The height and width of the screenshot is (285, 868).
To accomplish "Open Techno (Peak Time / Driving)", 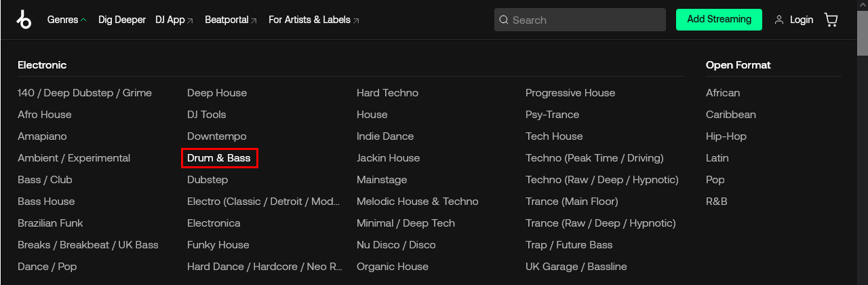I will (x=594, y=158).
